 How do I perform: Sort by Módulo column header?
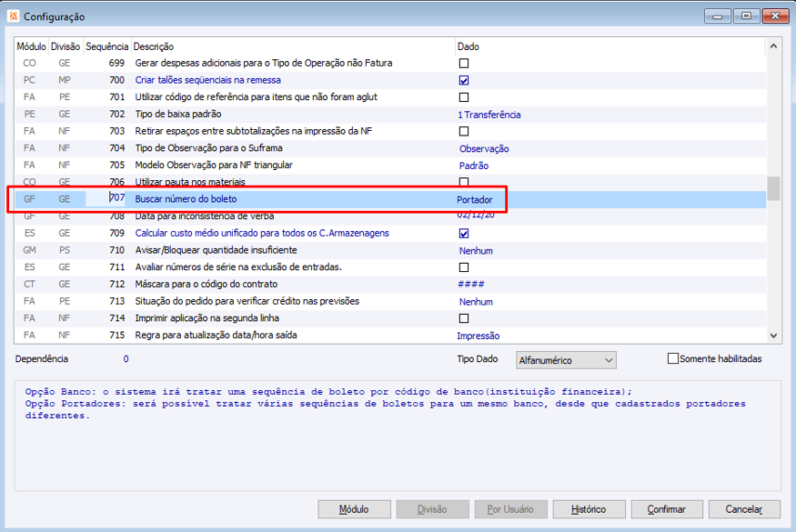click(x=31, y=46)
